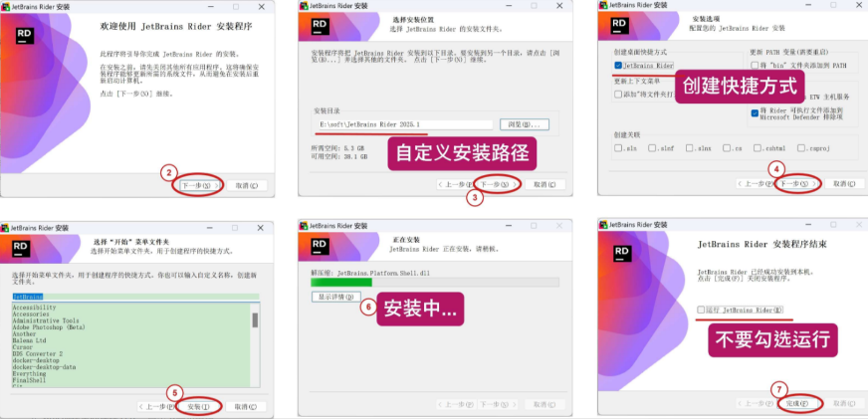868x419 pixels.
Task: Cancel the welcome setup window
Action: (x=246, y=185)
